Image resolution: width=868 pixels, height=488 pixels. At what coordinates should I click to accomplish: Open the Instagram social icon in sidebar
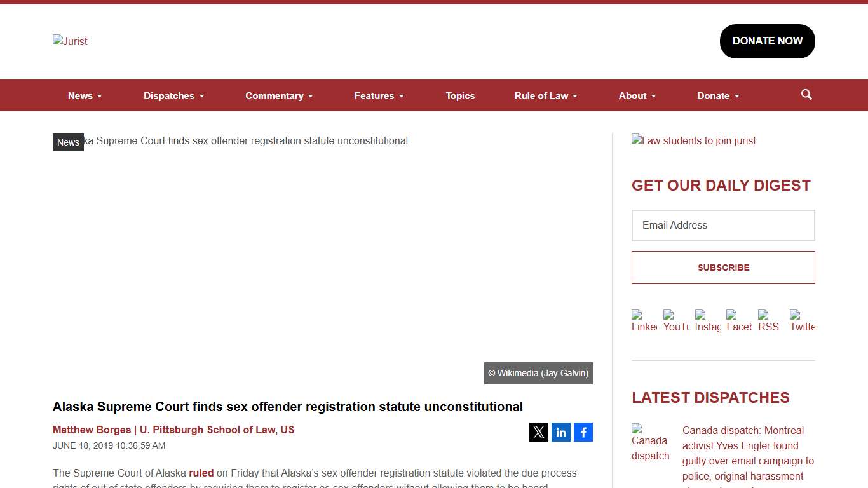click(x=707, y=321)
